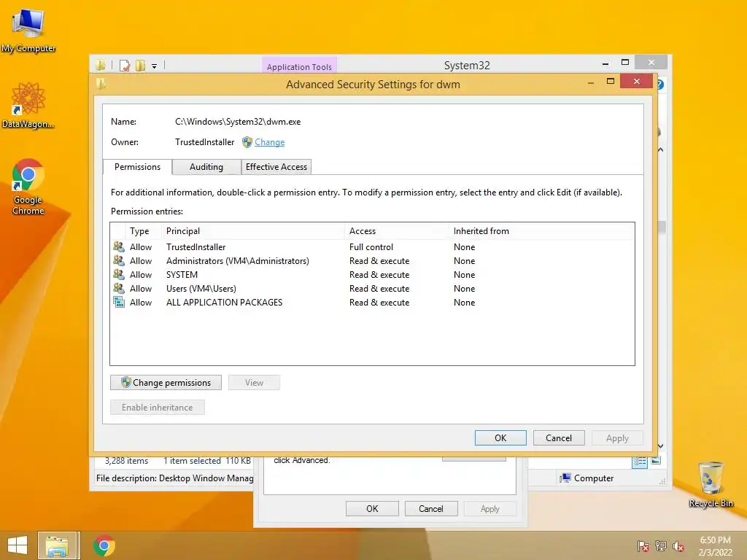Click the Change owner link
The height and width of the screenshot is (560, 747).
pyautogui.click(x=270, y=142)
